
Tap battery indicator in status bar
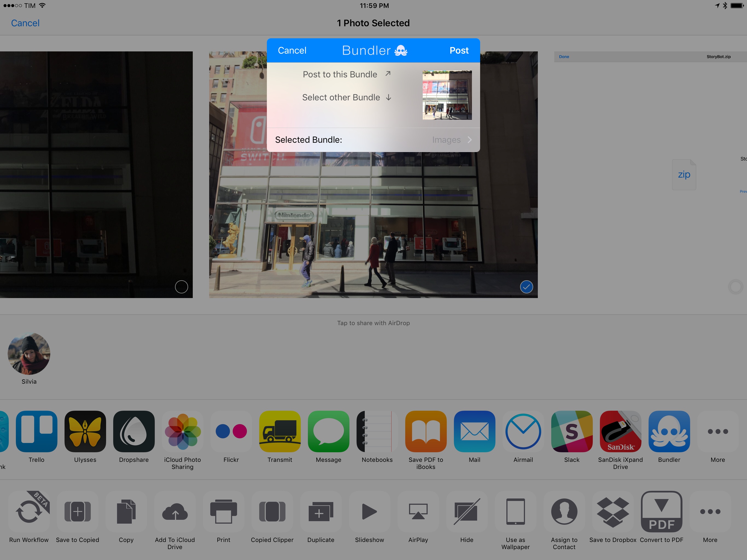click(x=737, y=5)
